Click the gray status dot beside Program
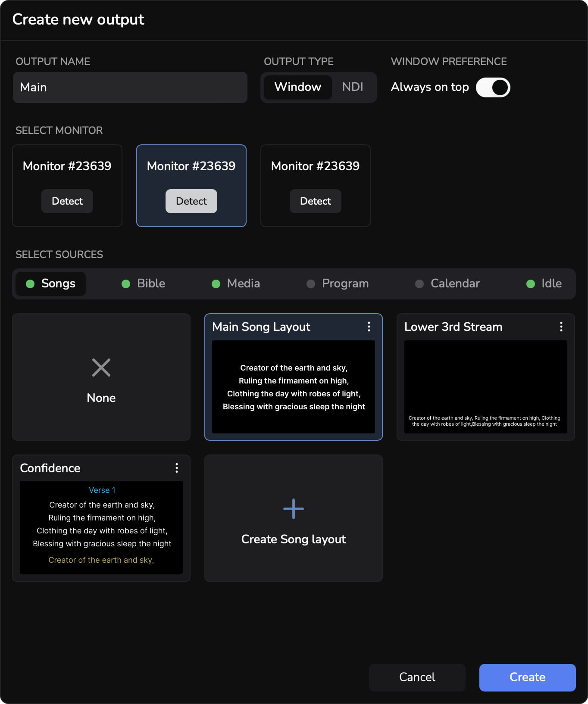This screenshot has width=588, height=704. tap(311, 284)
